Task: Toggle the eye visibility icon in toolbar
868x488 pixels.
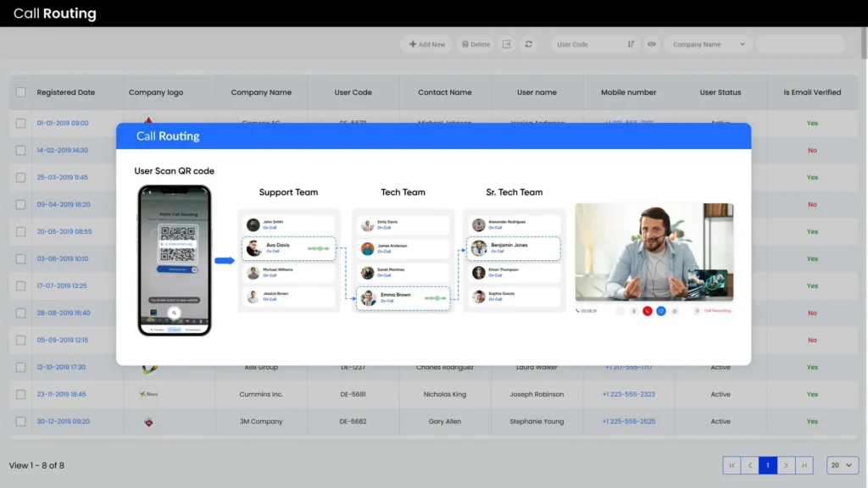Action: point(652,44)
